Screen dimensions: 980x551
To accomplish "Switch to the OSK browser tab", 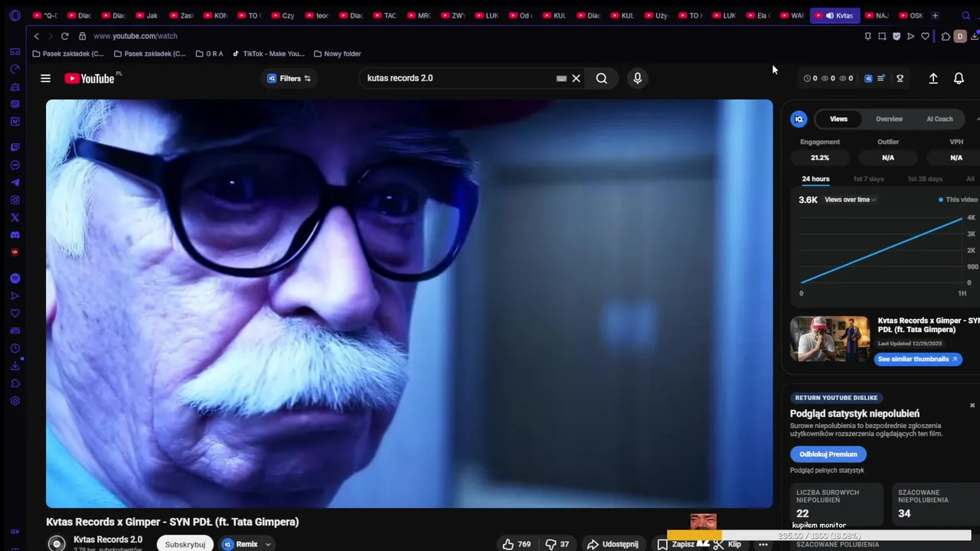I will [x=911, y=15].
